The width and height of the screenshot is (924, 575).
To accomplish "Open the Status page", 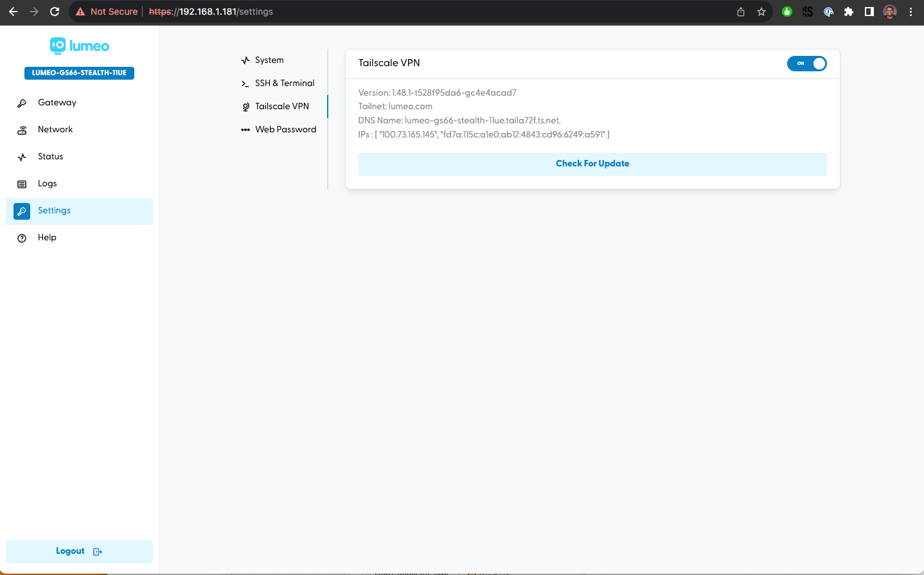I will (x=80, y=157).
